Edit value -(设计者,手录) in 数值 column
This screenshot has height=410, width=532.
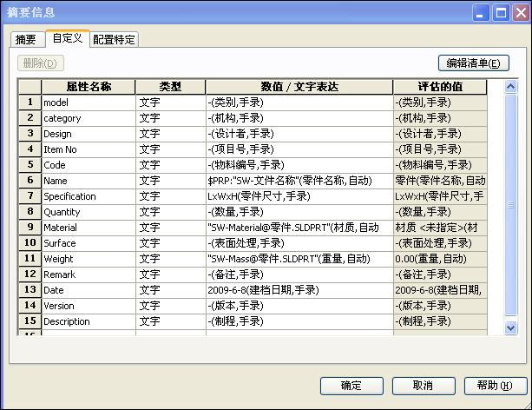299,134
